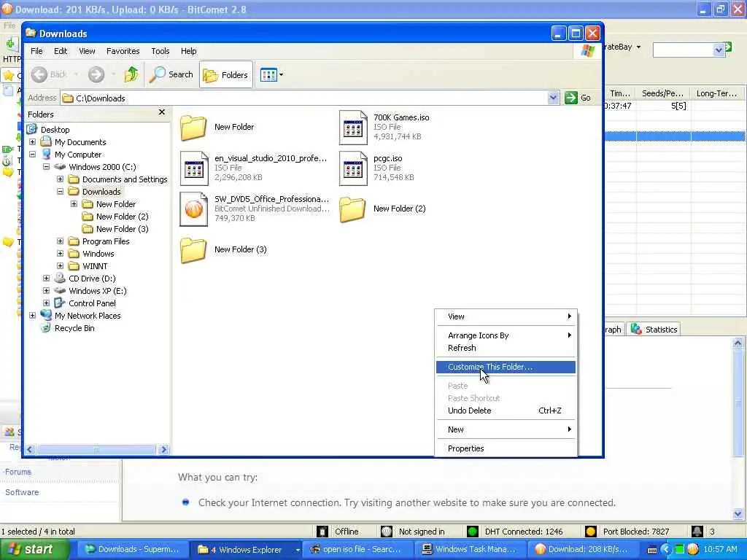Switch to Windows Task Manager taskbar button
The height and width of the screenshot is (560, 747).
pos(469,550)
